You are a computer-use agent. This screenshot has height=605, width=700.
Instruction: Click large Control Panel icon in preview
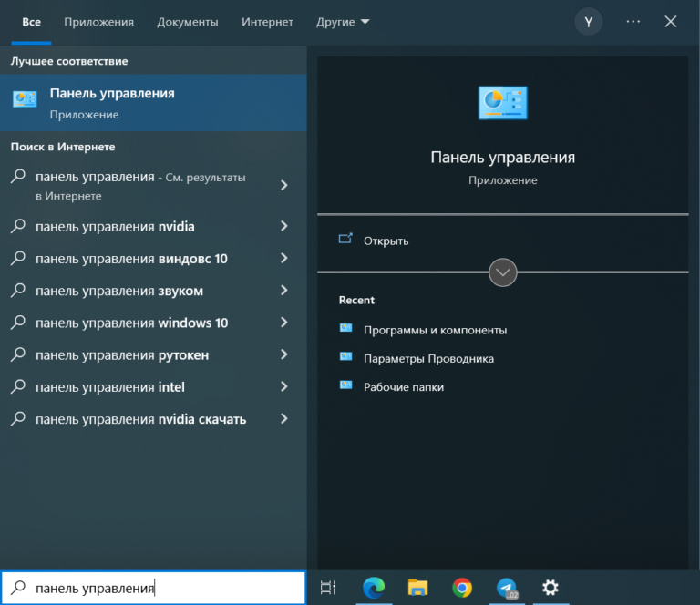(503, 103)
